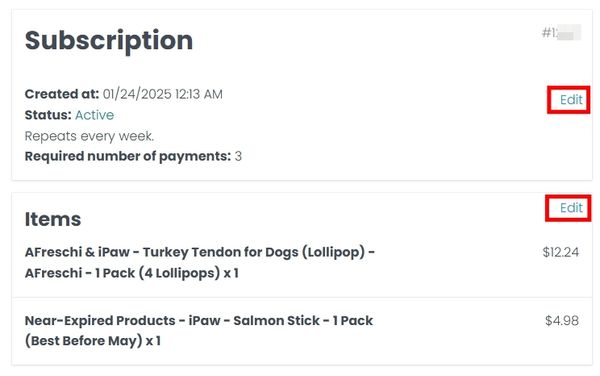Click the Repeats every week text
This screenshot has height=376, width=600.
point(89,136)
